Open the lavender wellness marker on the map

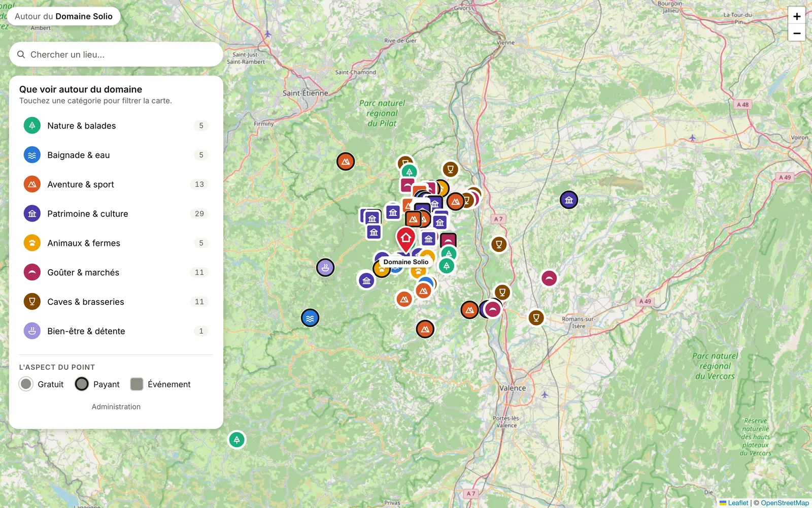(x=325, y=267)
